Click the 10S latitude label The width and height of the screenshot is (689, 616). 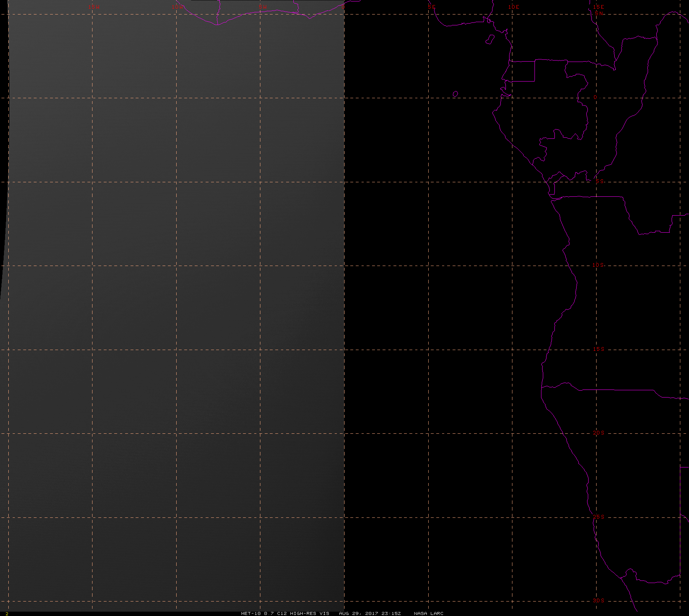coord(598,265)
